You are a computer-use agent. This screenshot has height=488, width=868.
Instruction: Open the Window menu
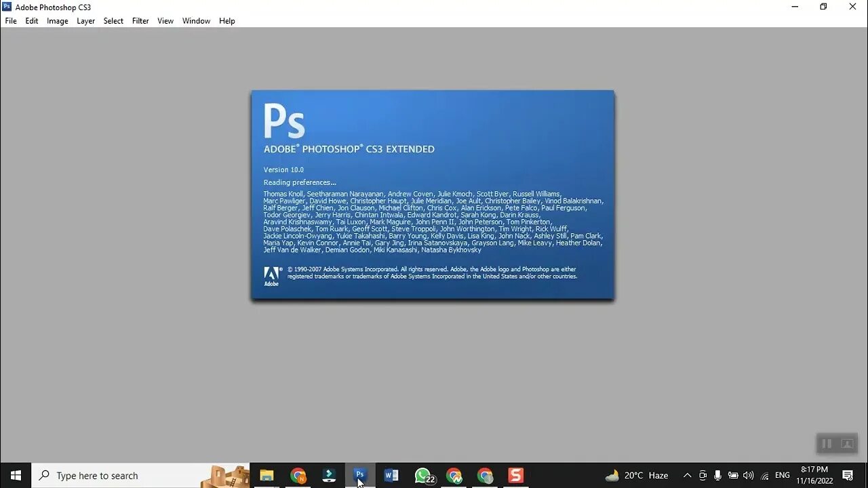pyautogui.click(x=196, y=21)
